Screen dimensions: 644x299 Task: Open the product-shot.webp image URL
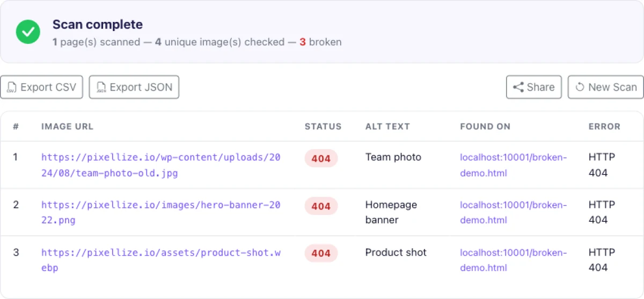pos(161,260)
